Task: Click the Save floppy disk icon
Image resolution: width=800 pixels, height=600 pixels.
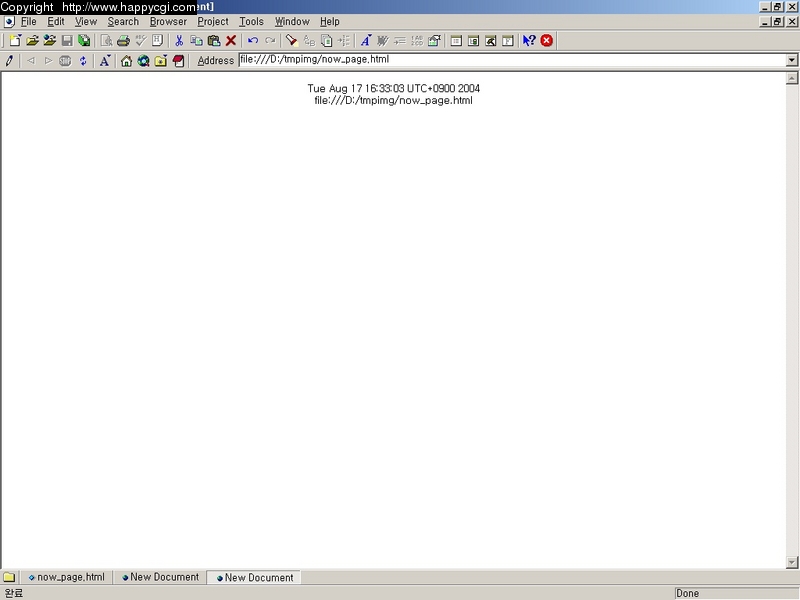Action: click(67, 41)
